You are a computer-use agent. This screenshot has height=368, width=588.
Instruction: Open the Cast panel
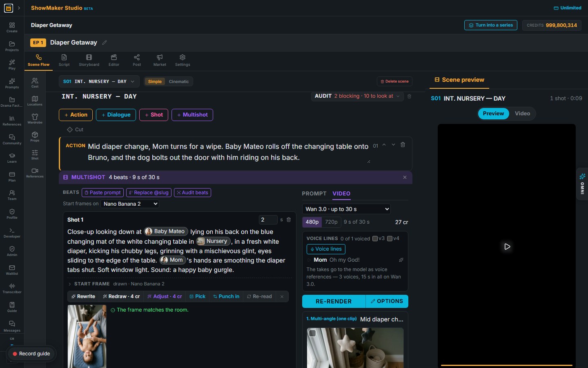(x=35, y=83)
